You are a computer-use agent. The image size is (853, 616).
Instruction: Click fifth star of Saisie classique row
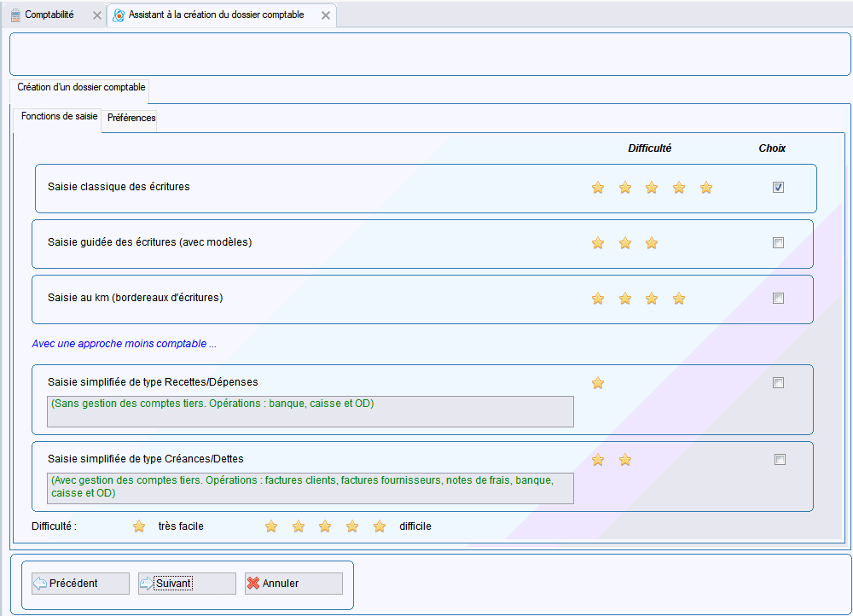[x=706, y=188]
